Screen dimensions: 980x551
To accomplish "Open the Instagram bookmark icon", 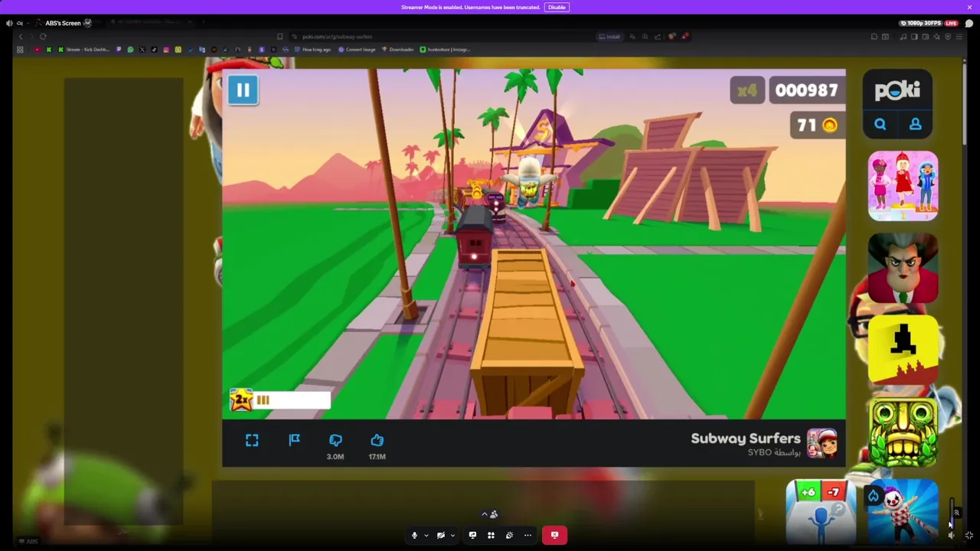I will (x=166, y=50).
